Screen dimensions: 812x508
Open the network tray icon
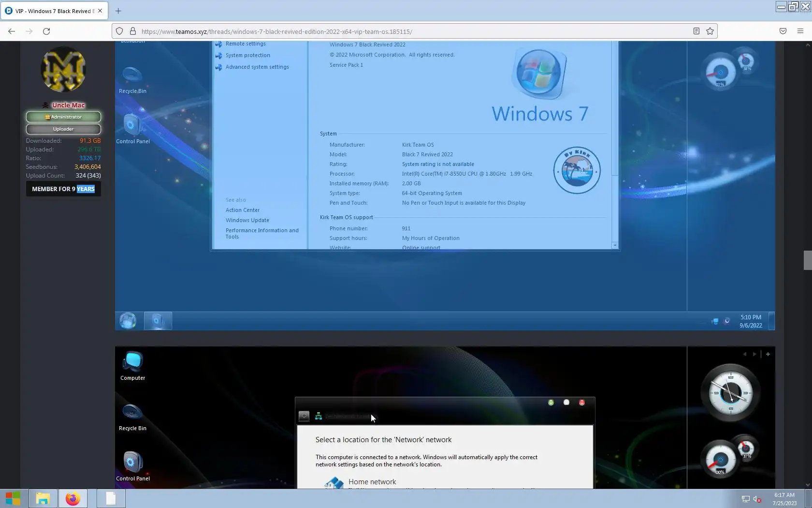(x=746, y=499)
